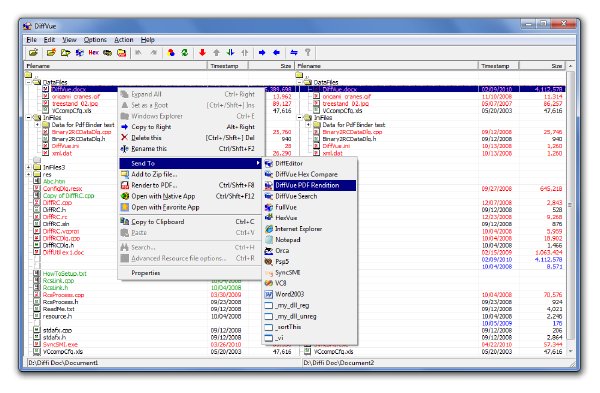
Task: Select HexVue in Send To submenu
Action: click(x=310, y=218)
